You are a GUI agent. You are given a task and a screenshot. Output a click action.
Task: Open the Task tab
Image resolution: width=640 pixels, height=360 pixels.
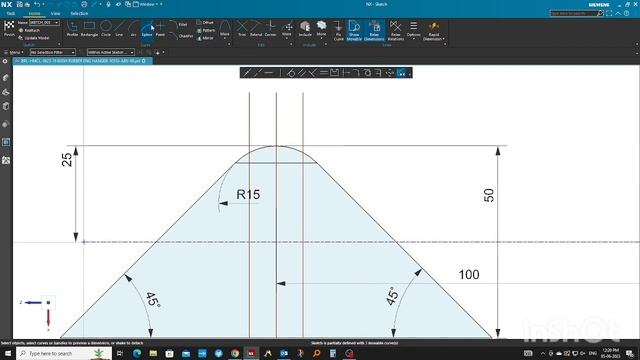[x=11, y=13]
